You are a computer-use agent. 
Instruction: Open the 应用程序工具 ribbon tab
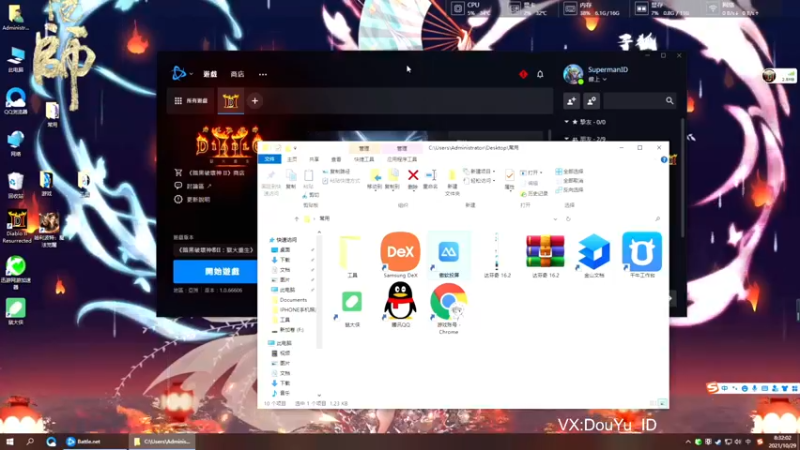402,159
